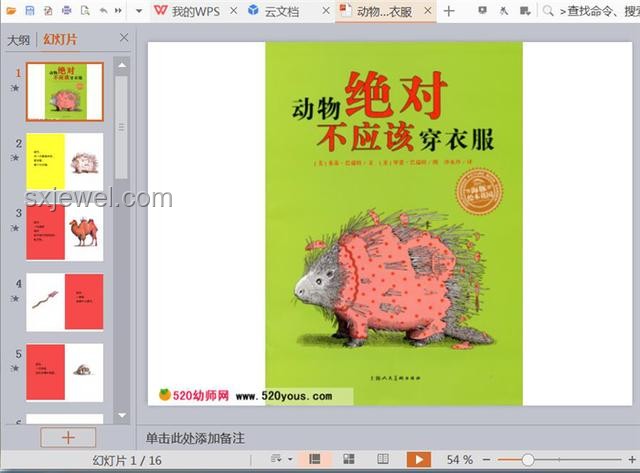Select slide 5 thumbnail with red left block
This screenshot has width=640, height=473.
(x=65, y=372)
